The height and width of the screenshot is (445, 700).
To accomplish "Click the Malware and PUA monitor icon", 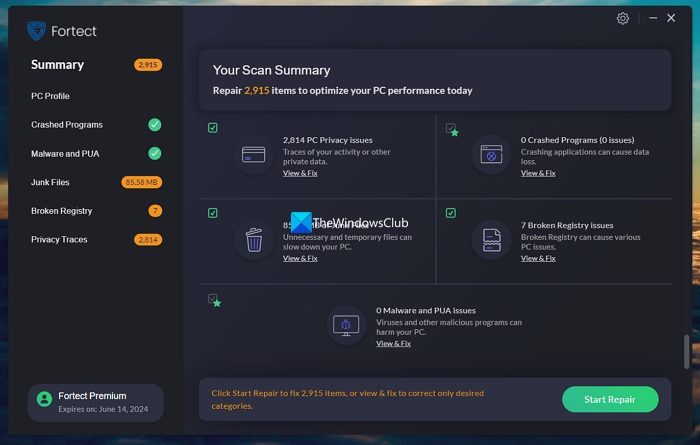I will [346, 325].
